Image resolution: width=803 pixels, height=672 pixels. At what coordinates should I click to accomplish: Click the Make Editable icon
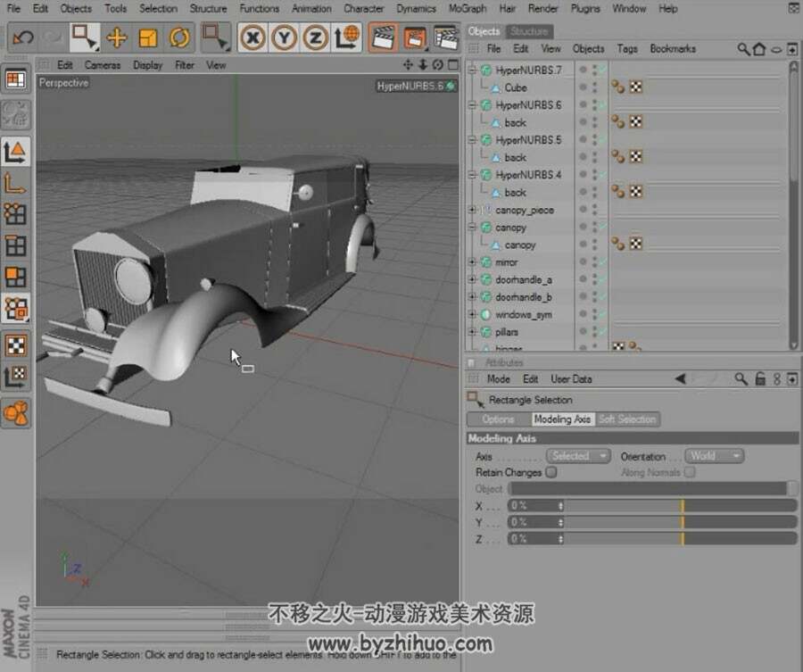[16, 113]
